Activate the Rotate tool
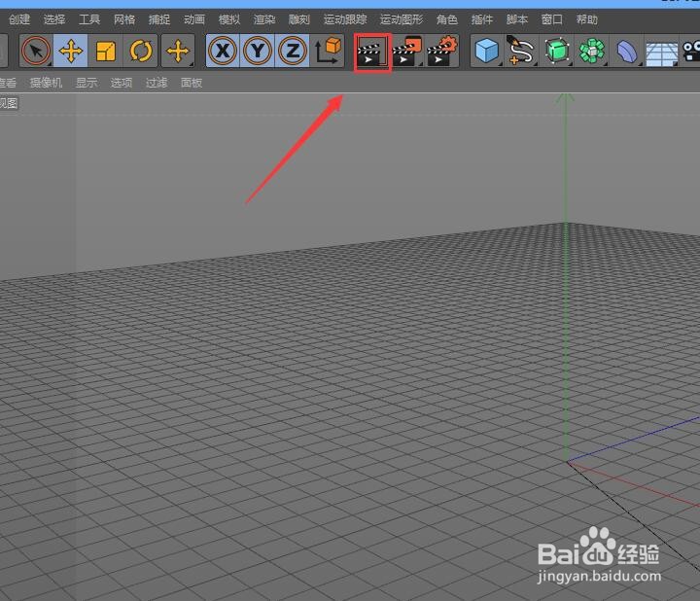Viewport: 700px width, 601px height. [x=141, y=51]
